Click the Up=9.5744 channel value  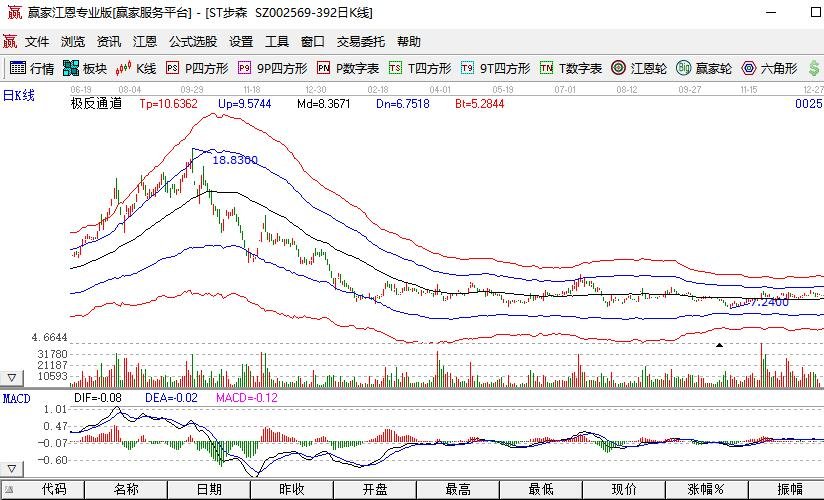coord(245,104)
